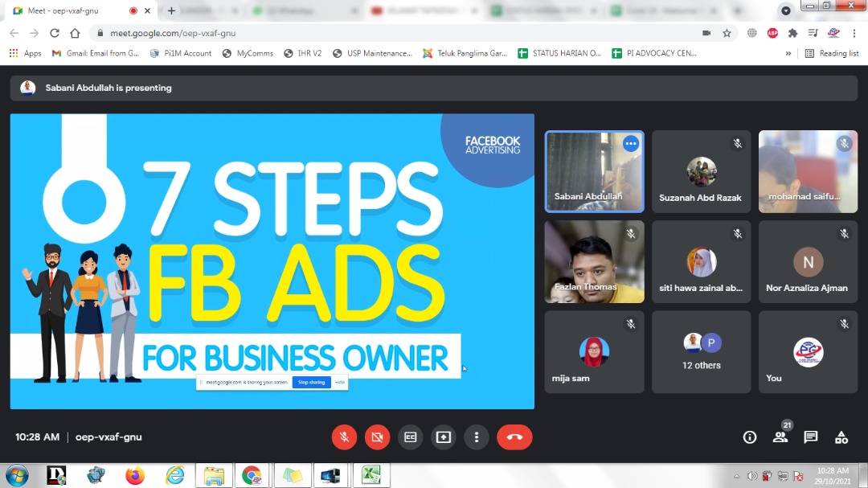
Task: Open the Chrome media control icon
Action: click(x=813, y=33)
